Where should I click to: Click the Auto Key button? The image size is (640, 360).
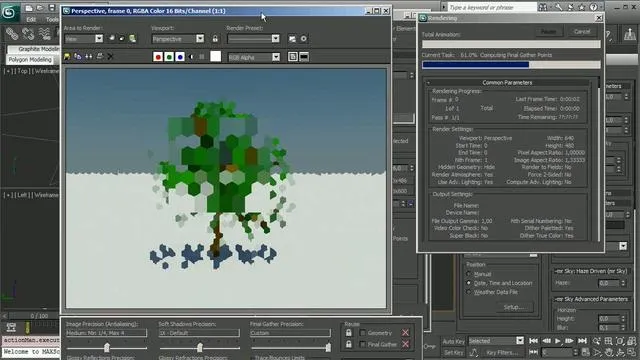(453, 341)
